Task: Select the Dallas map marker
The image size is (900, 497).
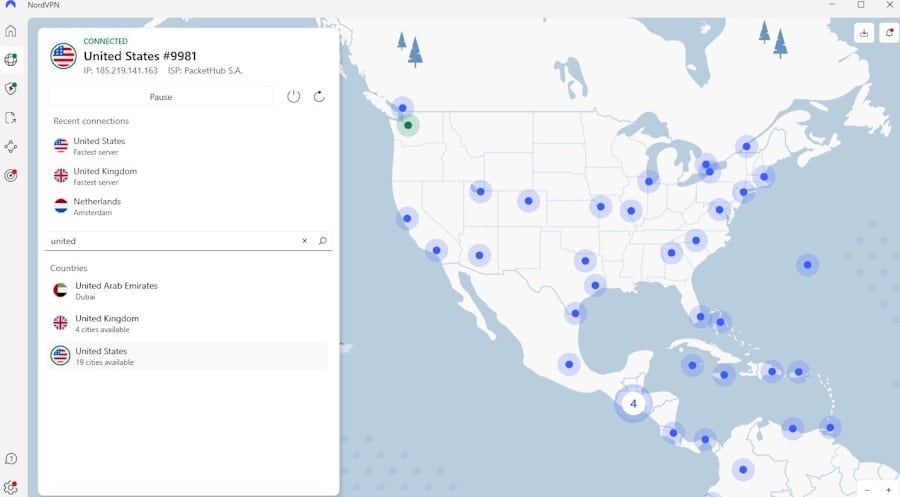Action: tap(585, 261)
